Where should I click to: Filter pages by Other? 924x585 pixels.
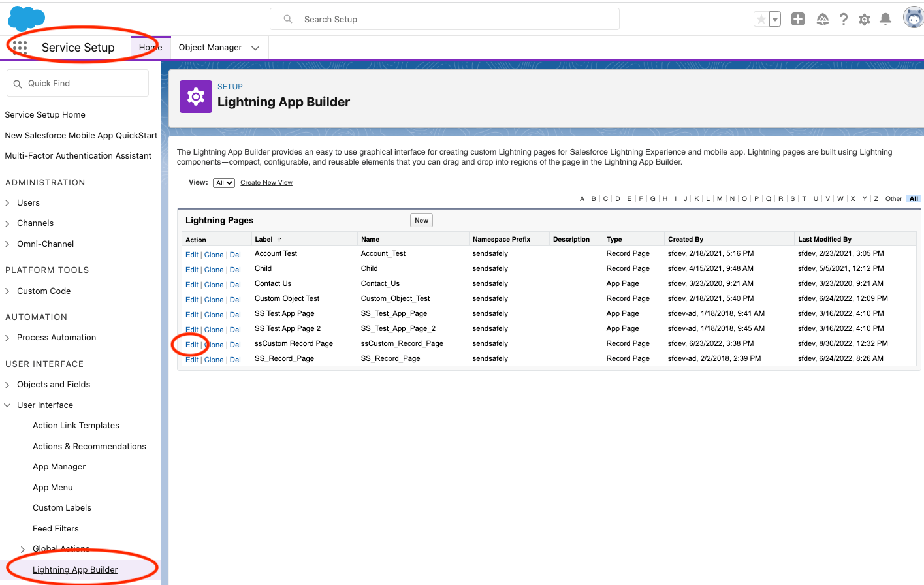tap(894, 199)
